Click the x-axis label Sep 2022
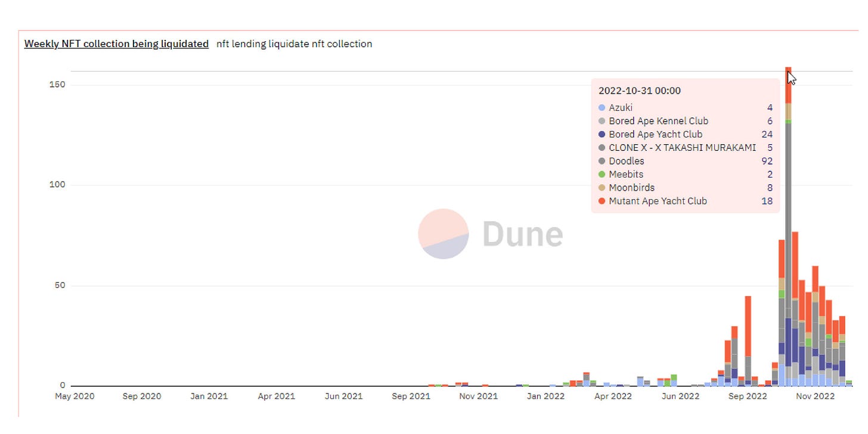Viewport: 868px width, 434px height. click(748, 396)
